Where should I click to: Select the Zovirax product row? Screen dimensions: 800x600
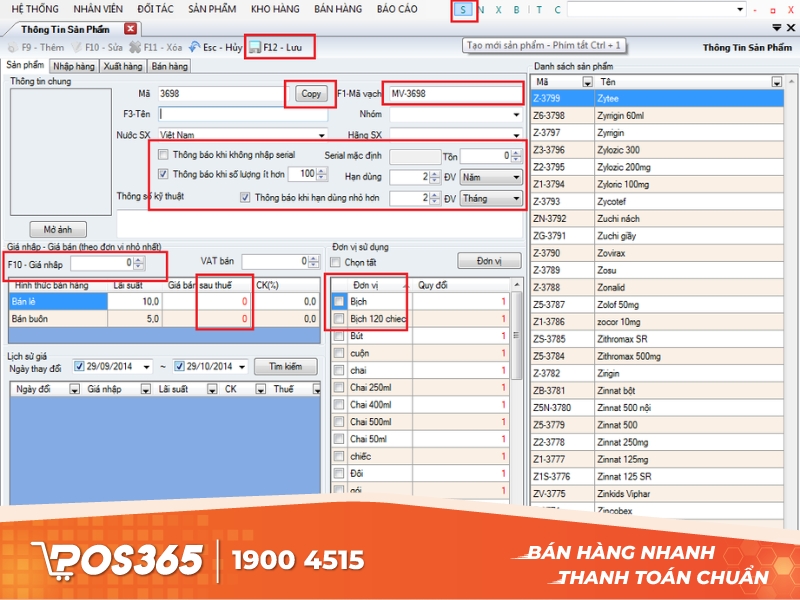point(657,253)
